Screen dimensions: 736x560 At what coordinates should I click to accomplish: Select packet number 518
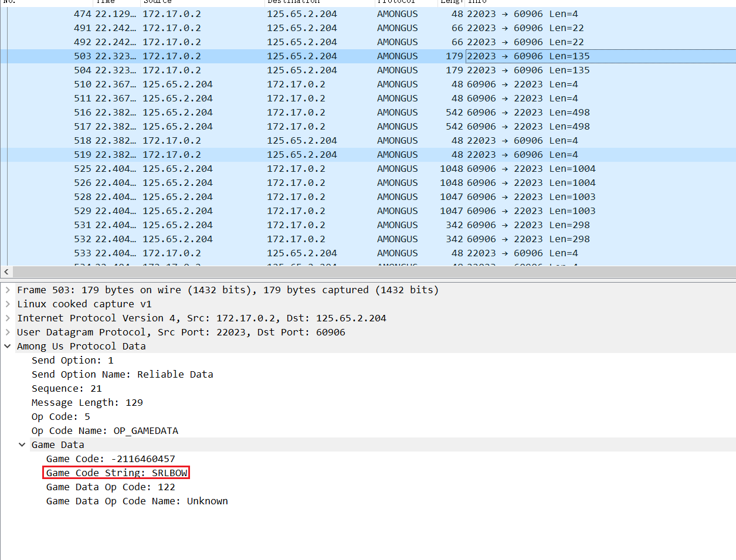coord(368,141)
